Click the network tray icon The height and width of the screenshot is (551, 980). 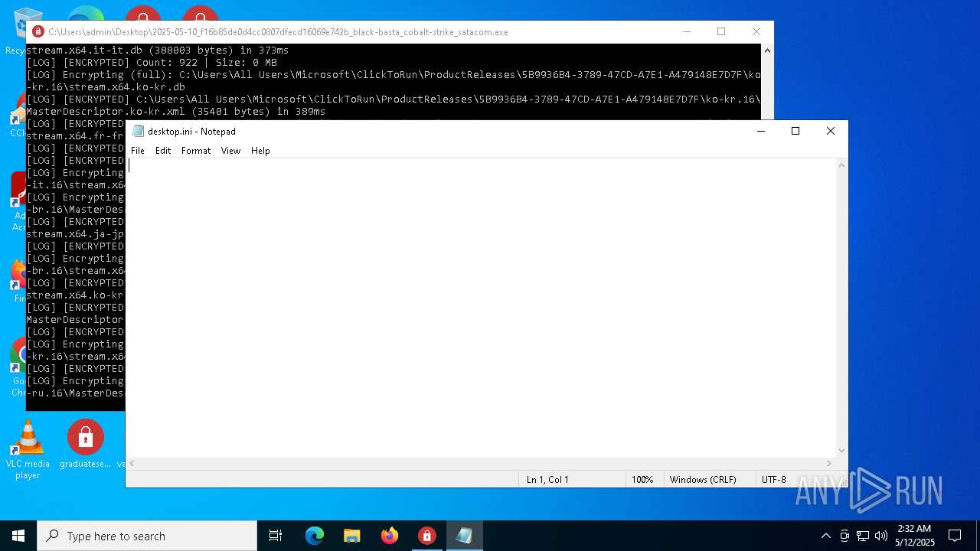pos(863,536)
